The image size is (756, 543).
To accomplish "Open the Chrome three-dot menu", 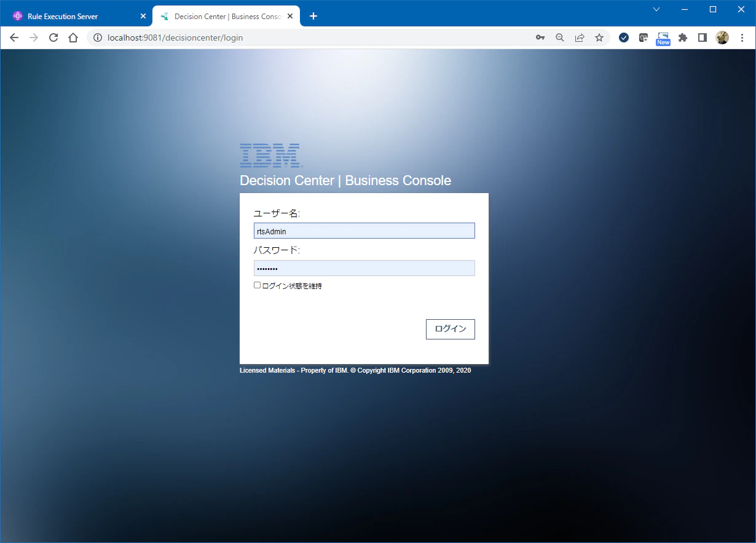I will [742, 38].
